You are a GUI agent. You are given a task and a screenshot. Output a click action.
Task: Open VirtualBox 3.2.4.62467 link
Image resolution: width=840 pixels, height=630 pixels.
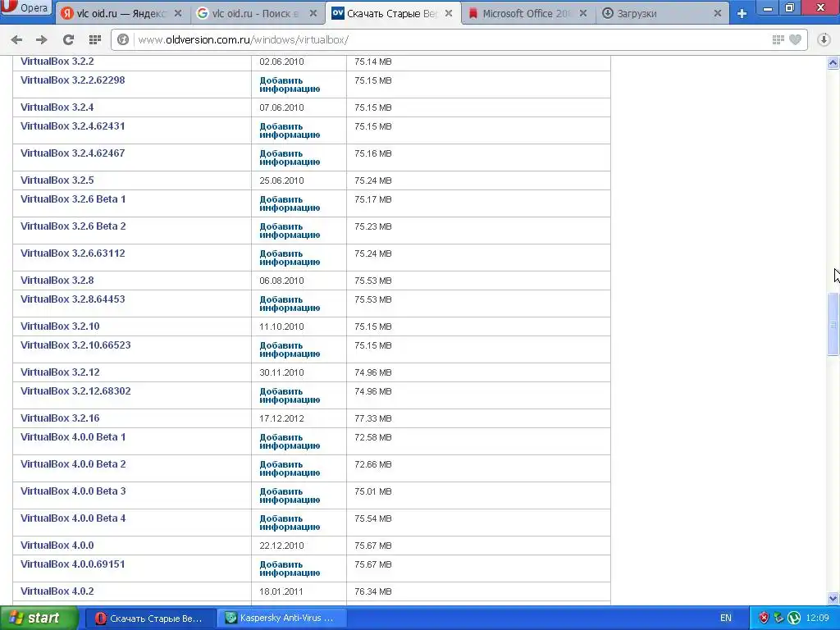[x=73, y=153]
